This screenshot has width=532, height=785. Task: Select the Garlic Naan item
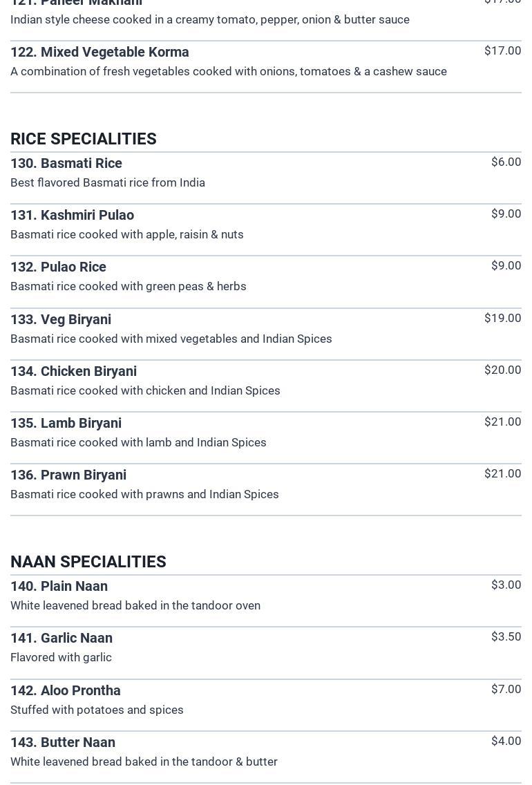(61, 638)
